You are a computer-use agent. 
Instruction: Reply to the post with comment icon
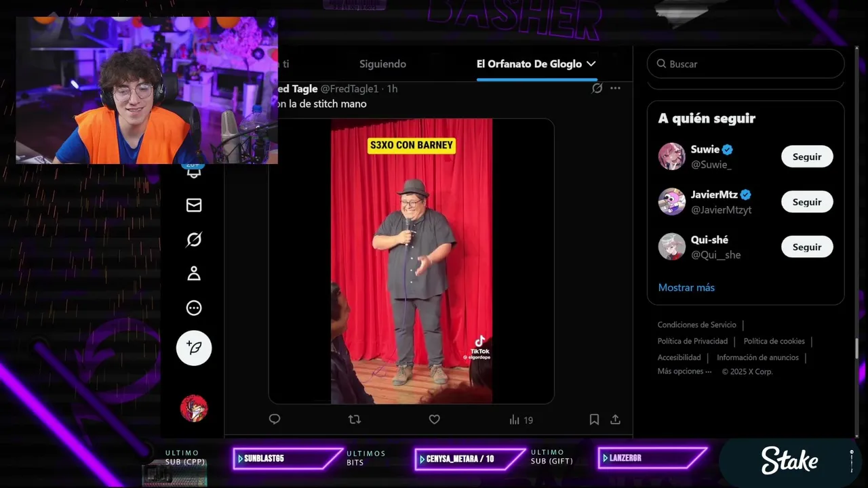coord(275,419)
